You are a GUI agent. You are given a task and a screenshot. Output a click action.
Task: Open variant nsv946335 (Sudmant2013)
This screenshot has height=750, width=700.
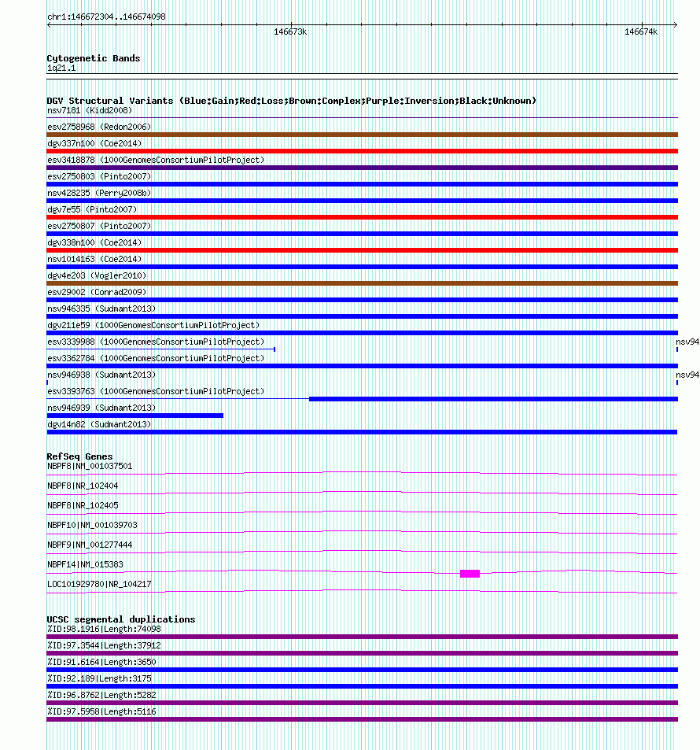(x=101, y=308)
